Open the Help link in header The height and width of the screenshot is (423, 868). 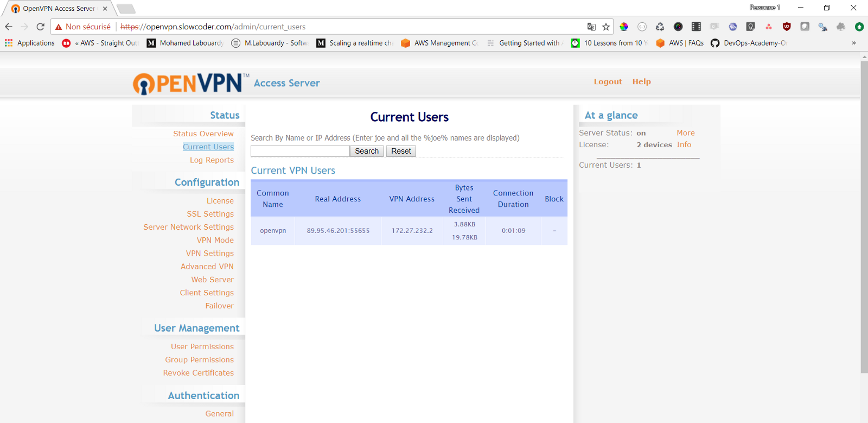(x=641, y=81)
